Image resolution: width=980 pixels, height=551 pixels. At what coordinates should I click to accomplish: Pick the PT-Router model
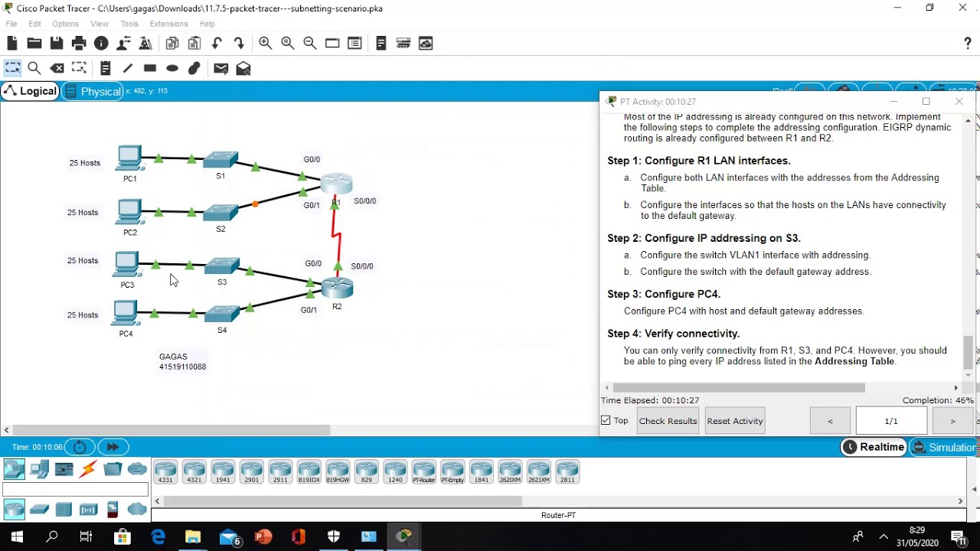click(423, 471)
